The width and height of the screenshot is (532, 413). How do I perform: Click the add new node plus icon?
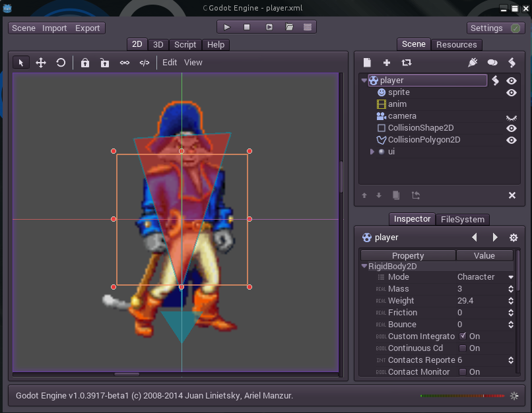(x=387, y=63)
